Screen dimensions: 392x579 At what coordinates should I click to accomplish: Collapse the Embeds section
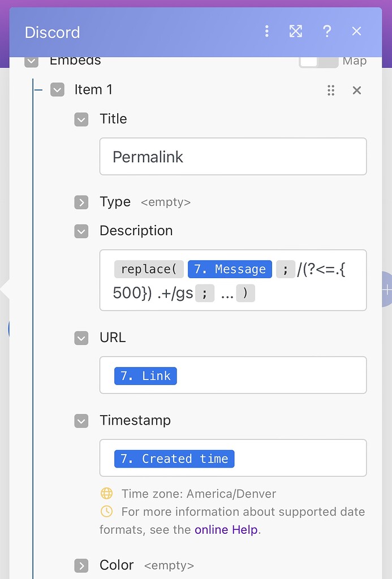[31, 60]
